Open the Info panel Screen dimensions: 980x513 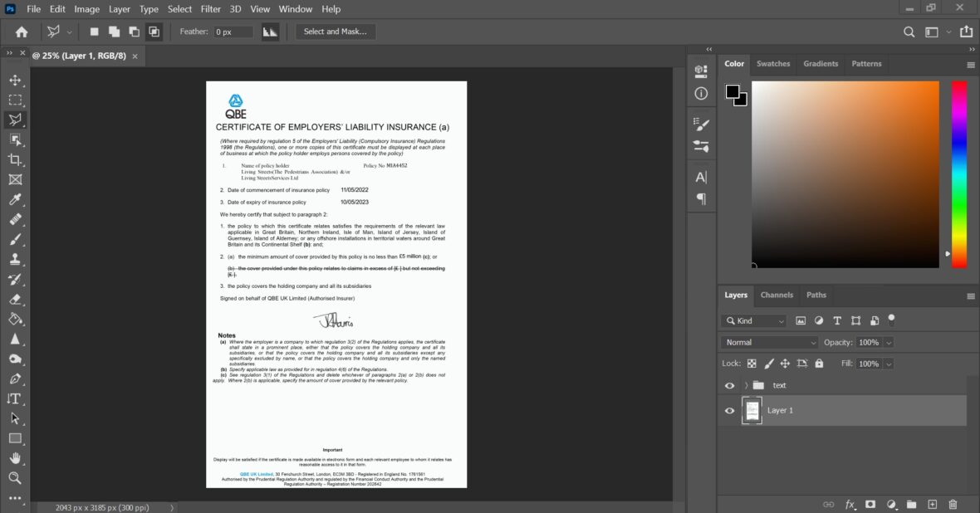[700, 94]
